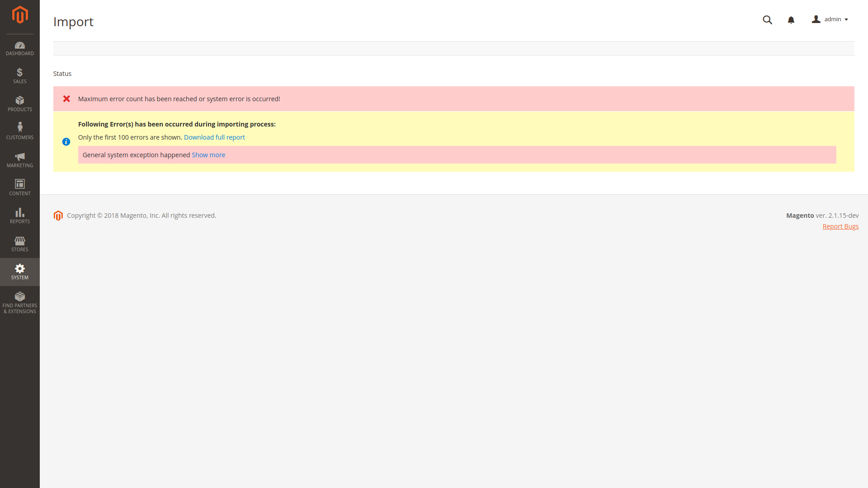This screenshot has height=488, width=868.
Task: Open the Customers person icon menu
Action: (20, 131)
